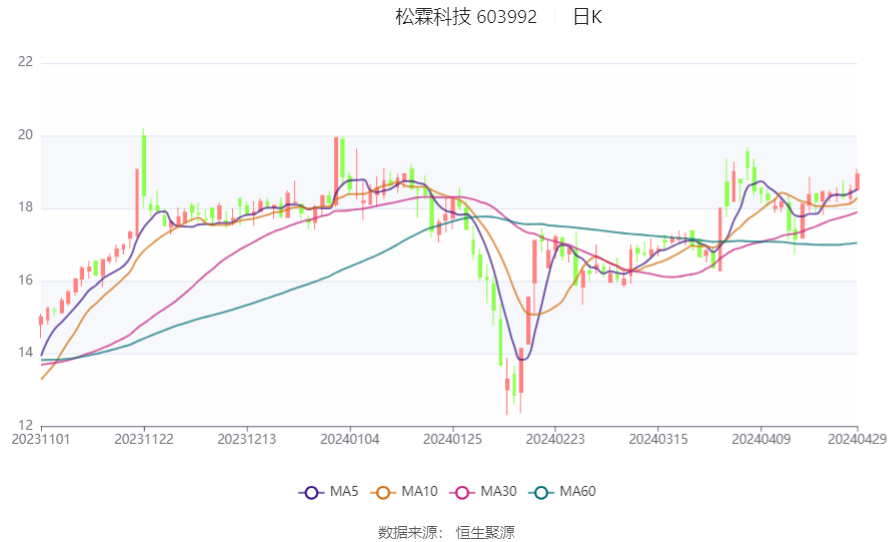893x542 pixels.
Task: Click the tall green candlestick near 20231122
Action: [144, 165]
